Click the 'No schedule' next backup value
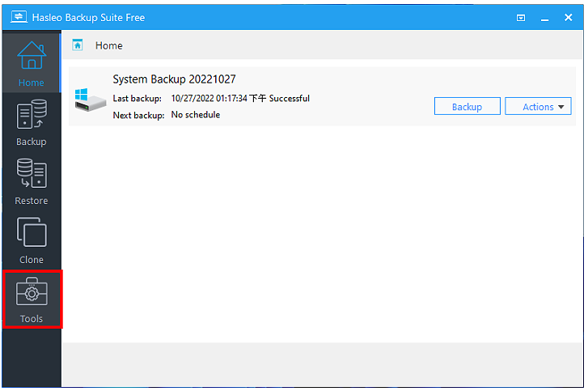 pyautogui.click(x=196, y=115)
